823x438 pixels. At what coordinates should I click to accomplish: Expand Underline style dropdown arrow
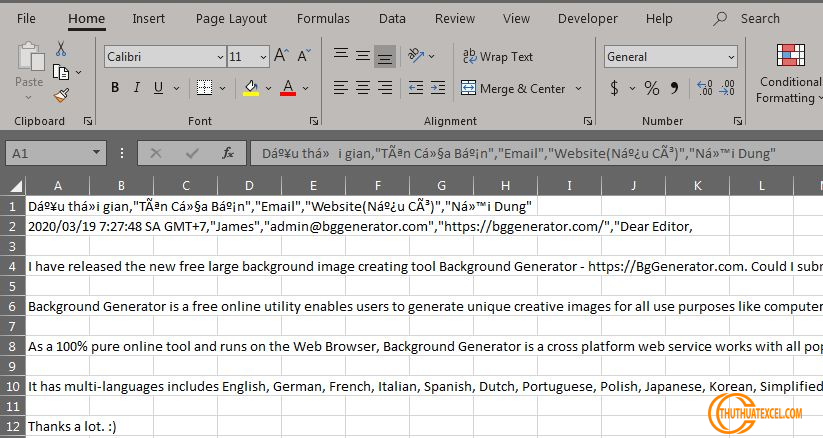(176, 88)
